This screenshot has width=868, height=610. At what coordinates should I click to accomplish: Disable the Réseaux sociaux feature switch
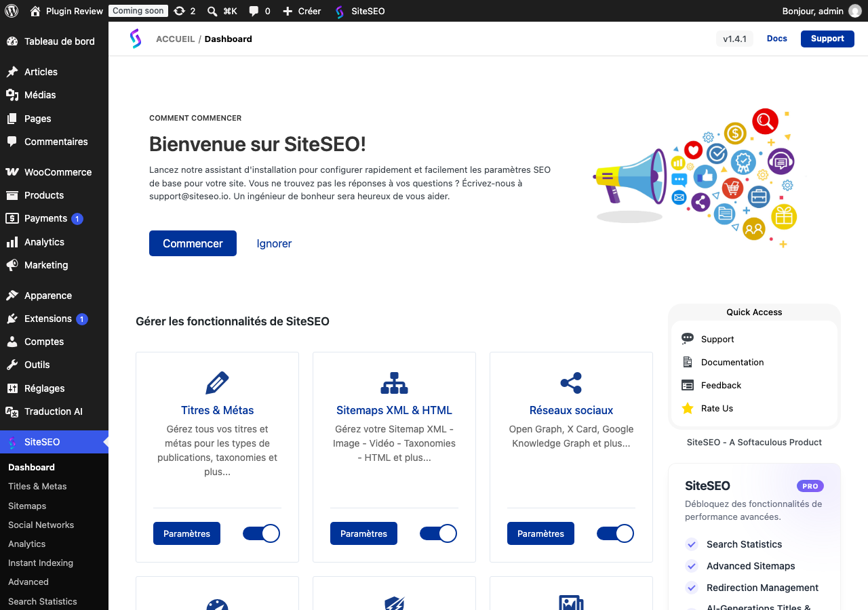point(615,533)
